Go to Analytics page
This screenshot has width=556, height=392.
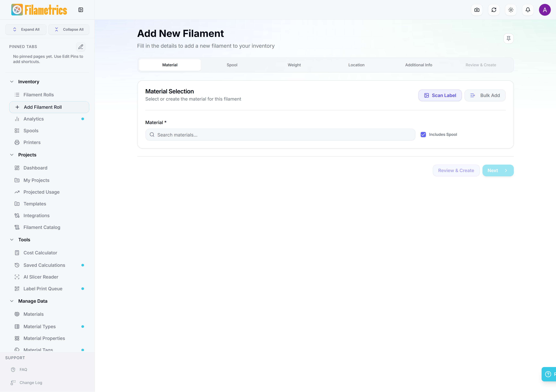pos(49,119)
